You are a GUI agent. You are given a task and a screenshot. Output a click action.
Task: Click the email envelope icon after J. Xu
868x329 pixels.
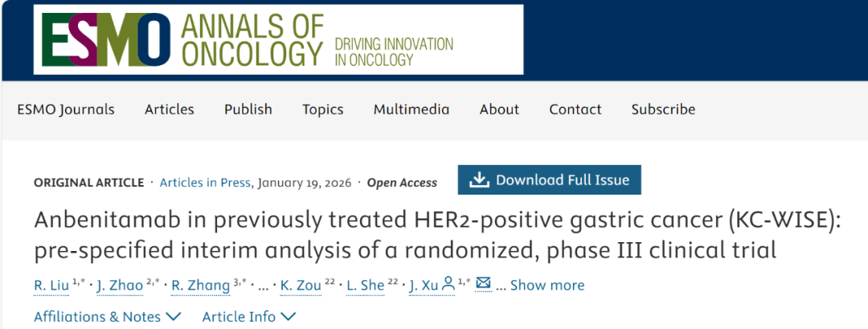[x=483, y=284]
